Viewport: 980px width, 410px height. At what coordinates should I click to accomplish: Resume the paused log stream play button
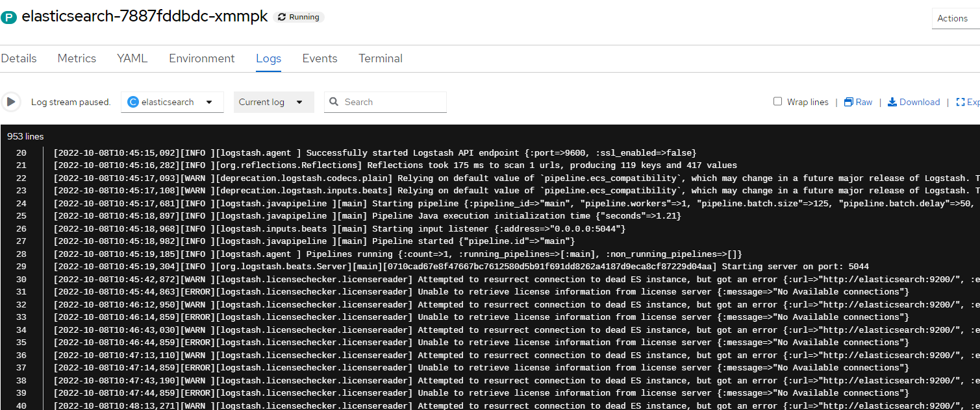click(10, 102)
